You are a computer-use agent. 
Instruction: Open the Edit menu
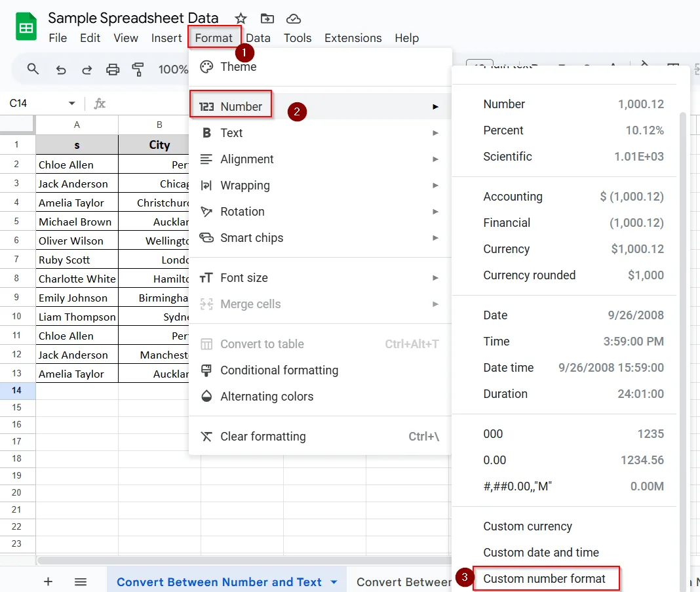pos(90,38)
